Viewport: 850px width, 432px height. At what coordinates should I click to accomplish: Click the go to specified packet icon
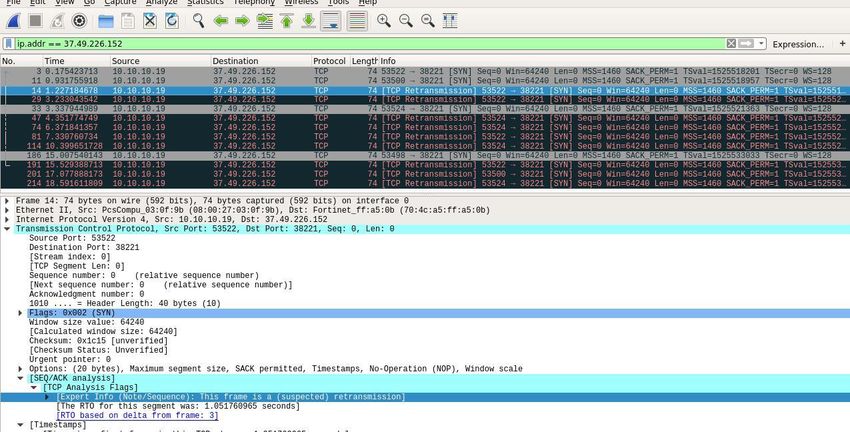coord(265,21)
